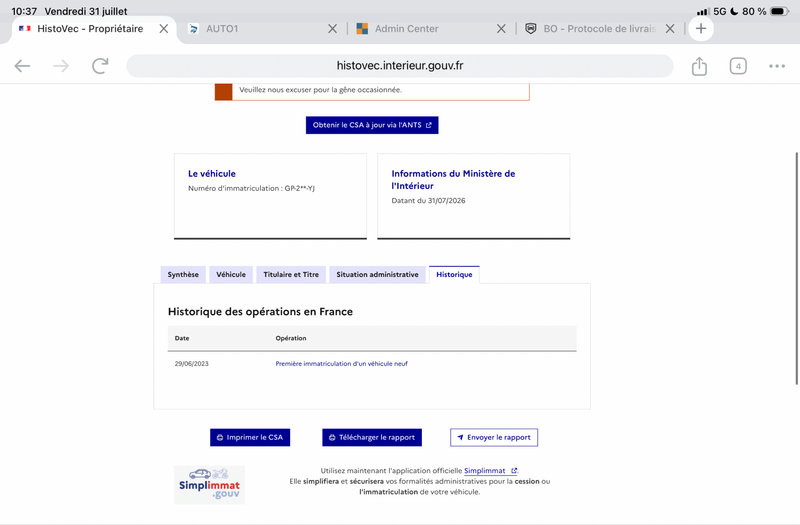Viewport: 800px width, 525px height.
Task: Click Obtenir le CSA à jour via l'ANTS
Action: click(x=372, y=125)
